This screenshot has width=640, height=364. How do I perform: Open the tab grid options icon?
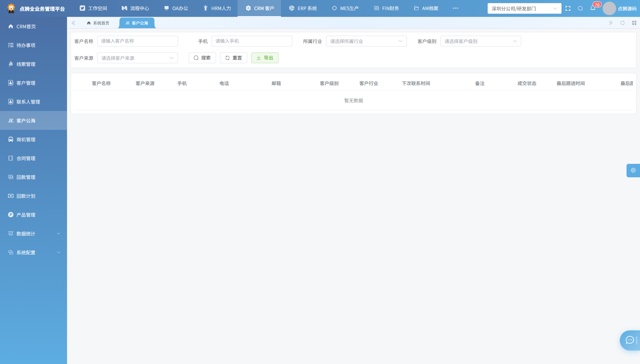[x=634, y=23]
